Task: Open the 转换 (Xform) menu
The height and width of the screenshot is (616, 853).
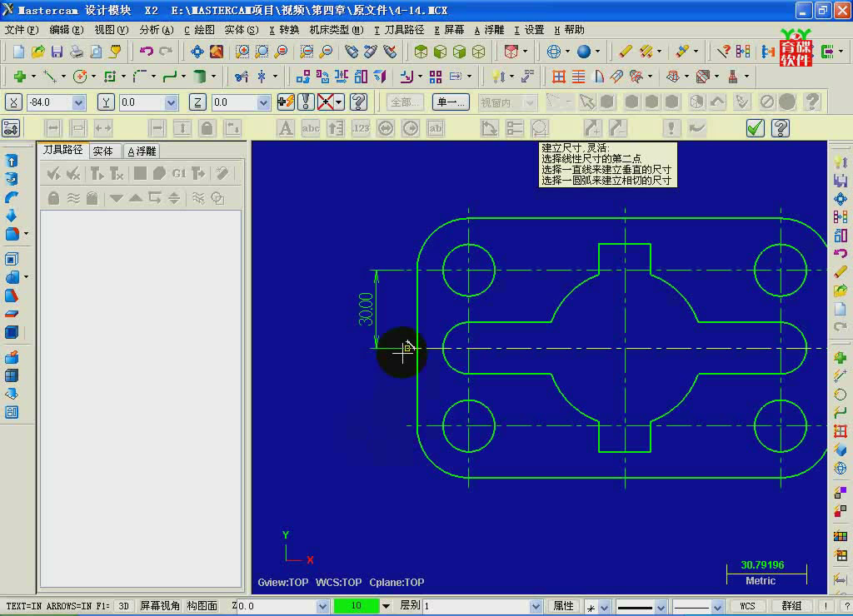Action: pos(284,30)
